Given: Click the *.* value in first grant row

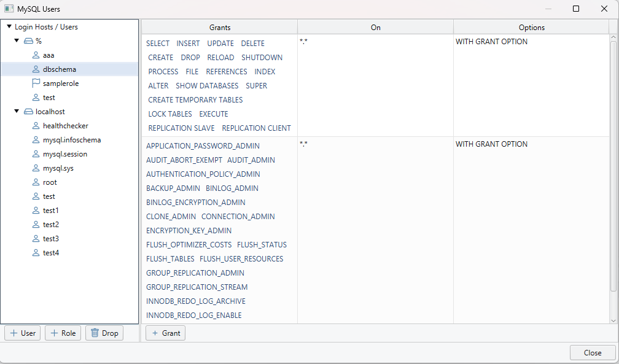Looking at the screenshot, I should tap(303, 42).
